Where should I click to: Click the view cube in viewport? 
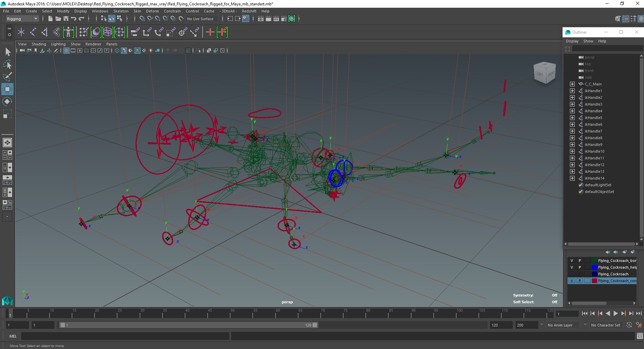click(x=544, y=73)
